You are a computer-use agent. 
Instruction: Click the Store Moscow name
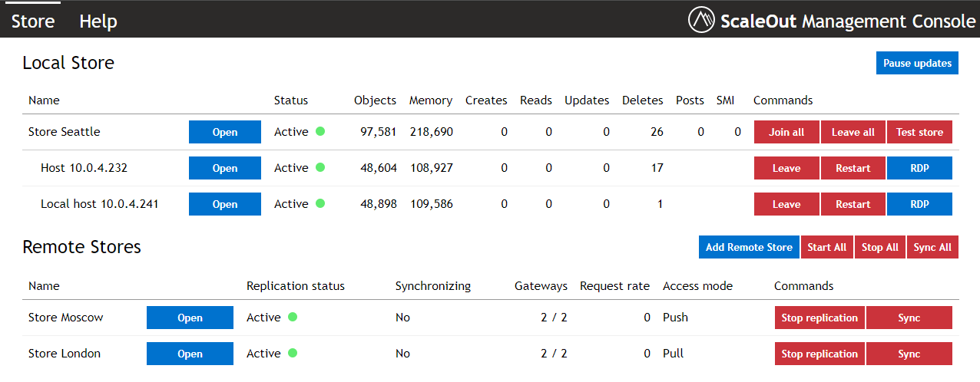[x=66, y=318]
